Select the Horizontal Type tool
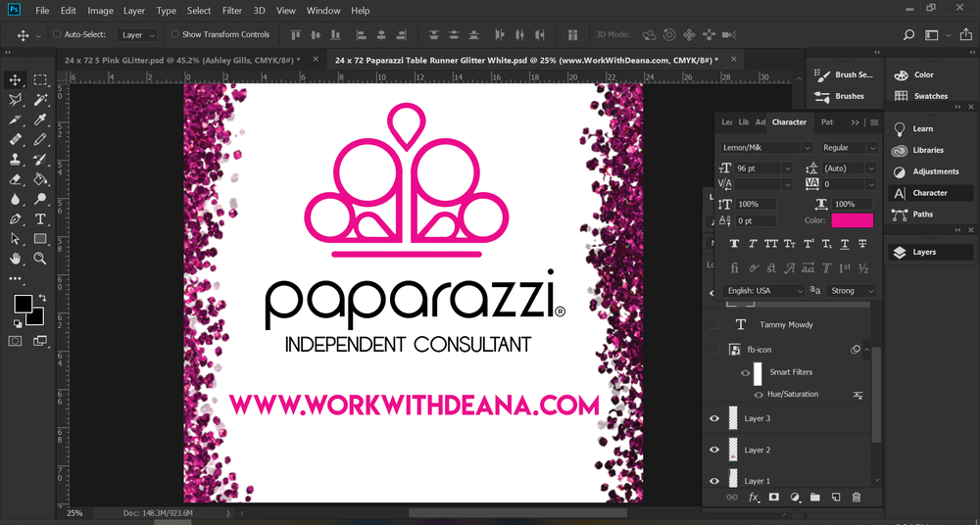Image resolution: width=980 pixels, height=525 pixels. (40, 219)
